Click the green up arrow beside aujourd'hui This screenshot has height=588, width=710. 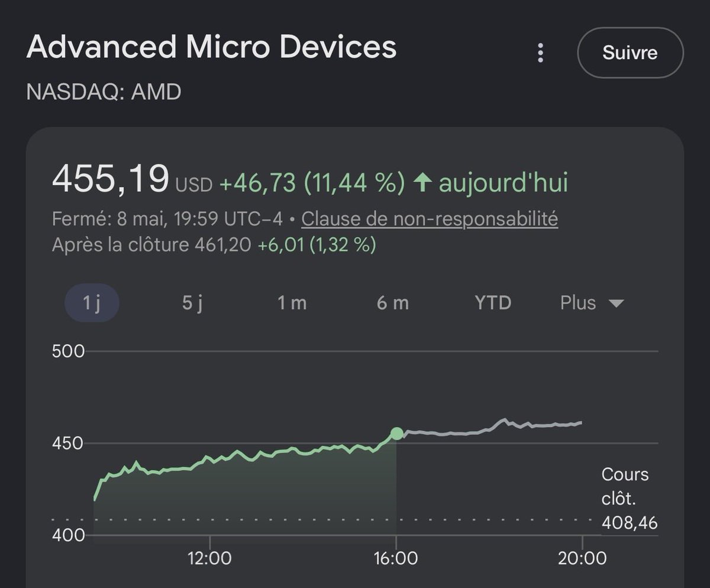[421, 183]
